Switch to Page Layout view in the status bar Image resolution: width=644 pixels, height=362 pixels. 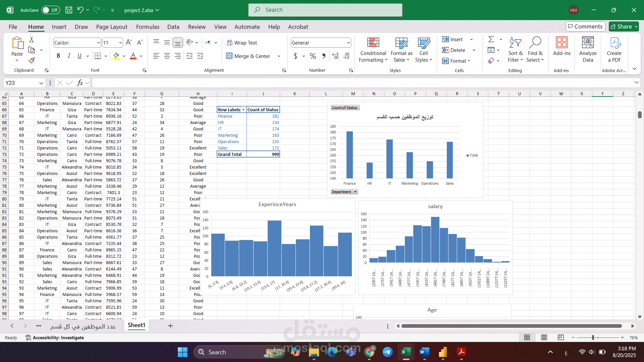click(x=544, y=338)
